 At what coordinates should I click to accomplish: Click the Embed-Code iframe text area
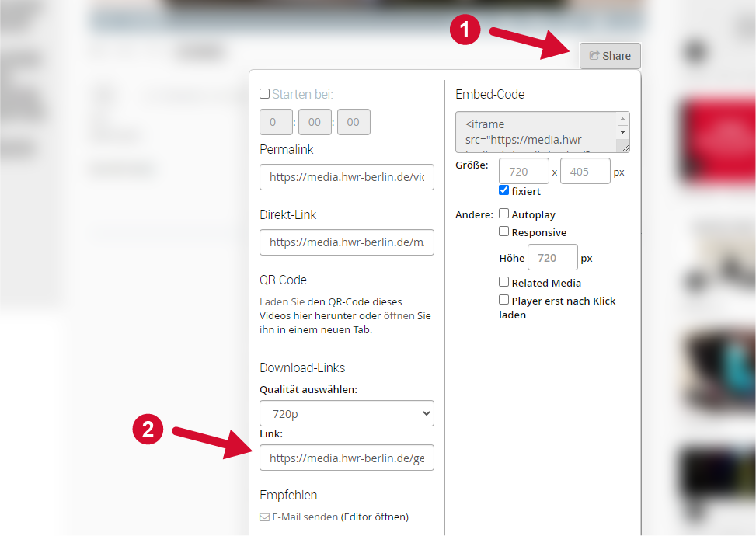click(x=536, y=132)
